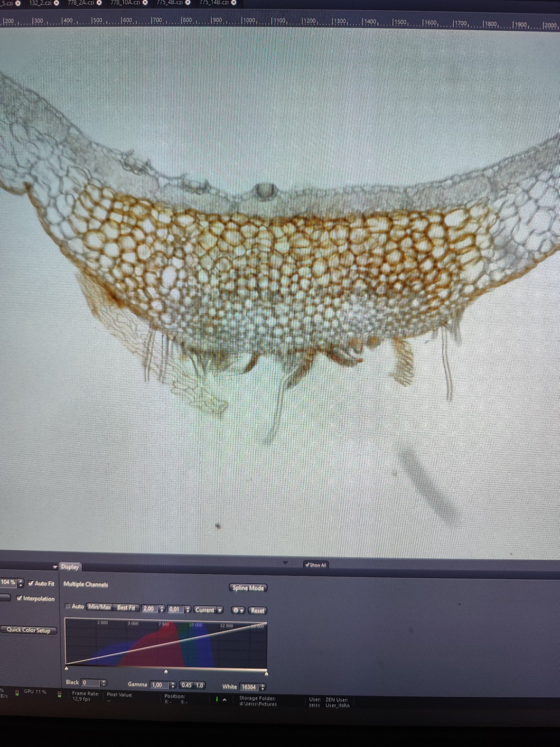Click the Best Fit button
560x747 pixels.
click(x=126, y=608)
